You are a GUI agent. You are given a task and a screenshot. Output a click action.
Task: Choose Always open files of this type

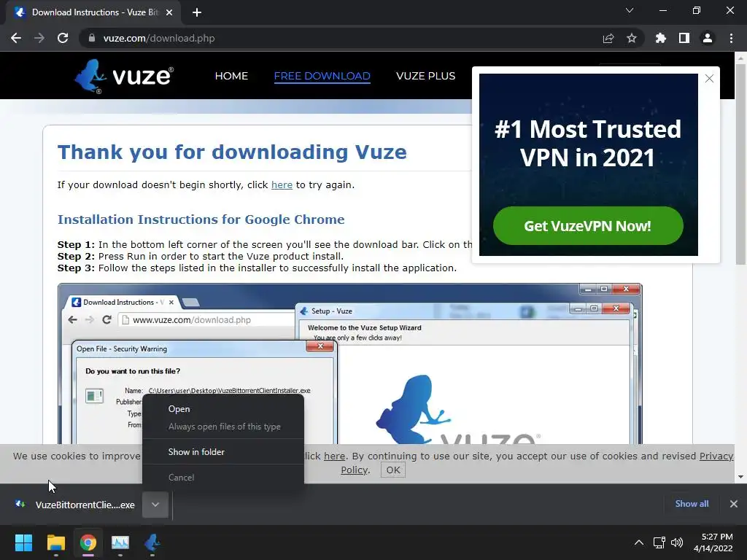click(x=223, y=427)
